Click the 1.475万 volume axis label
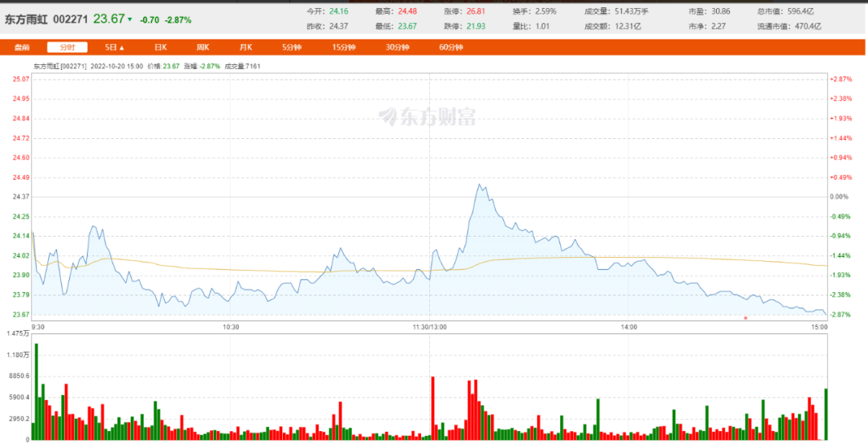868x444 pixels. coord(18,333)
